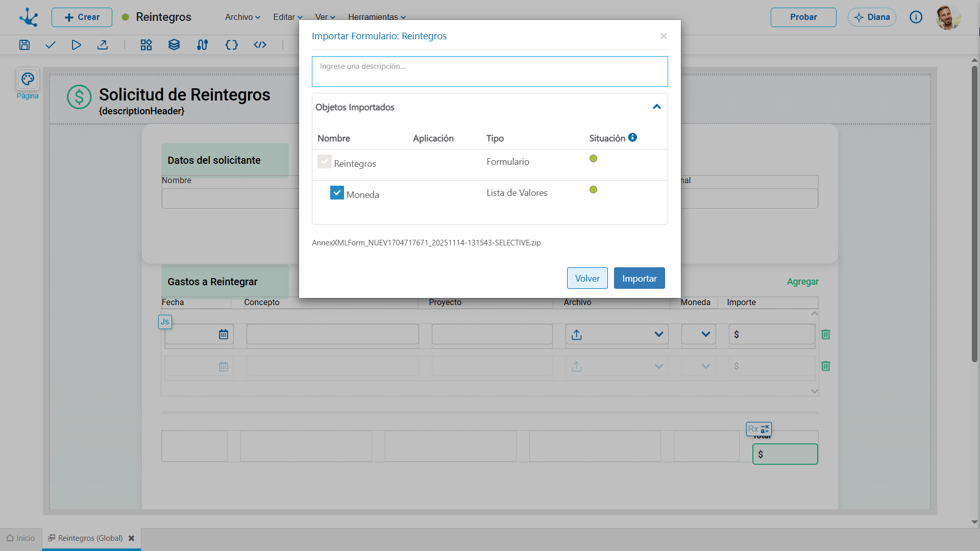Screen dimensions: 980x551
Task: Click the Total amount field
Action: (x=785, y=454)
